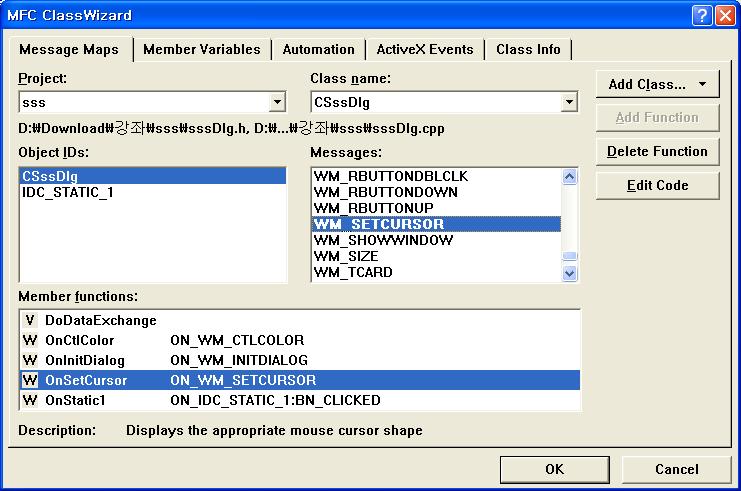The image size is (741, 491).
Task: Click the V icon beside DoDataExchange
Action: [x=30, y=320]
